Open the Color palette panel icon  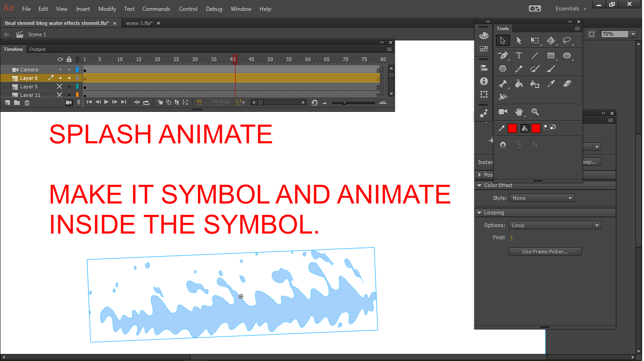(484, 36)
